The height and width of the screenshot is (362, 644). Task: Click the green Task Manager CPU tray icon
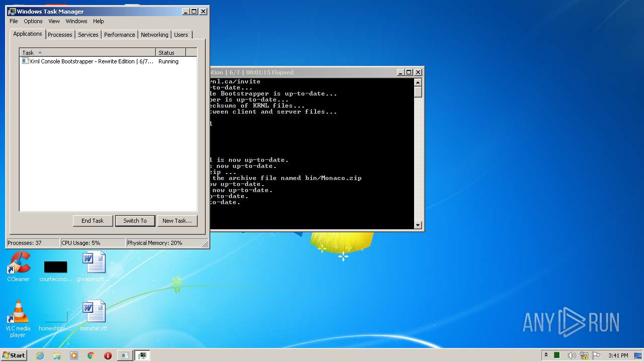pyautogui.click(x=557, y=355)
